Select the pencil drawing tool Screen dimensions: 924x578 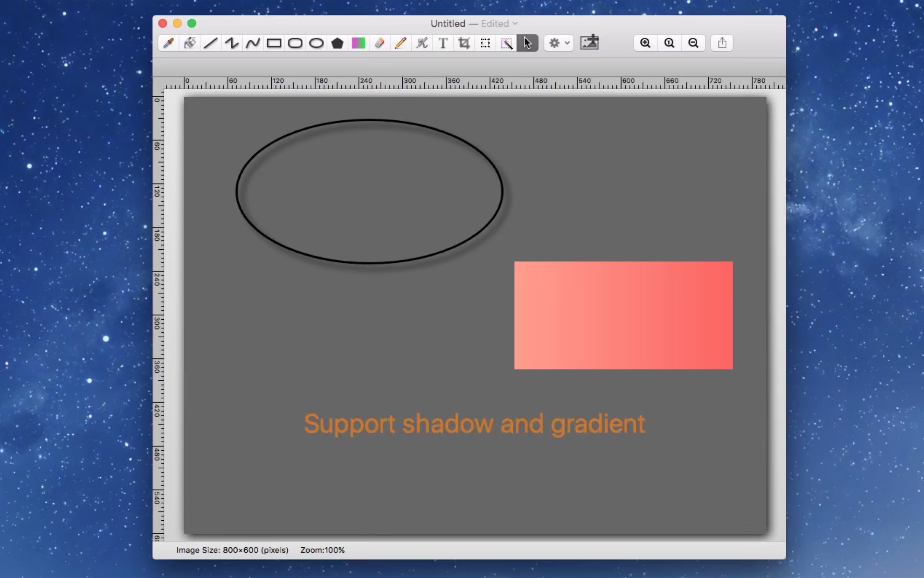[x=401, y=43]
